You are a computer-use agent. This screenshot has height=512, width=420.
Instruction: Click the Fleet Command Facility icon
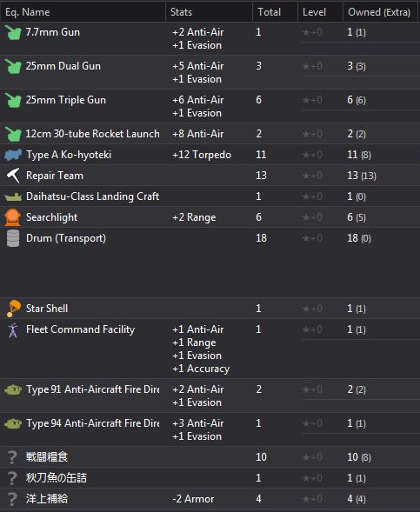[13, 330]
